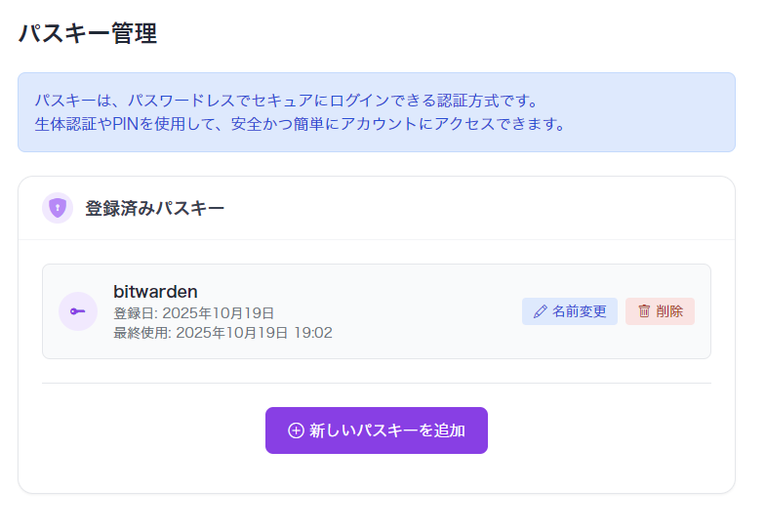Click the 最終使用 last-used label
The height and width of the screenshot is (532, 766).
point(141,333)
